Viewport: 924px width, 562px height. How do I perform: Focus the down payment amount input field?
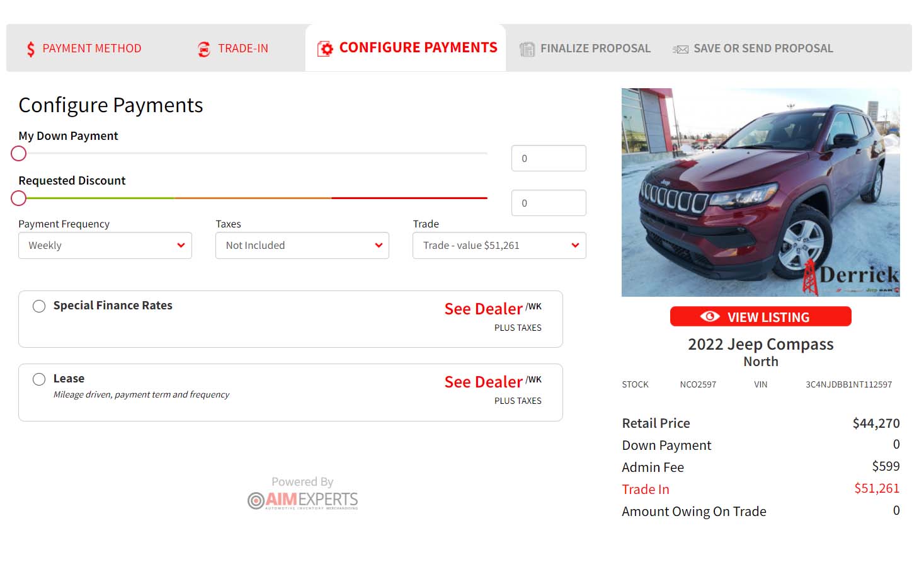(x=549, y=158)
